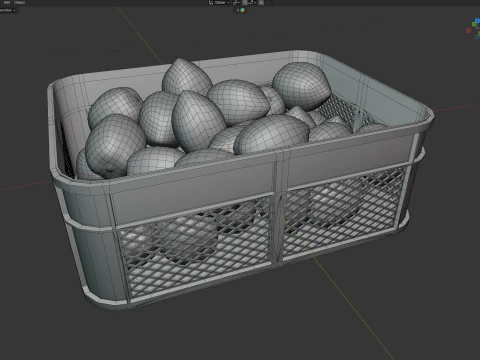Click the blue Z axis gizmo handle
This screenshot has width=480, height=360.
click(x=477, y=20)
